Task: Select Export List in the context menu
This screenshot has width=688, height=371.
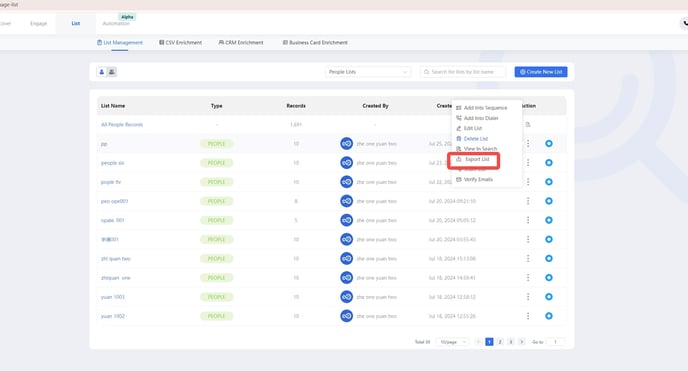Action: tap(473, 160)
